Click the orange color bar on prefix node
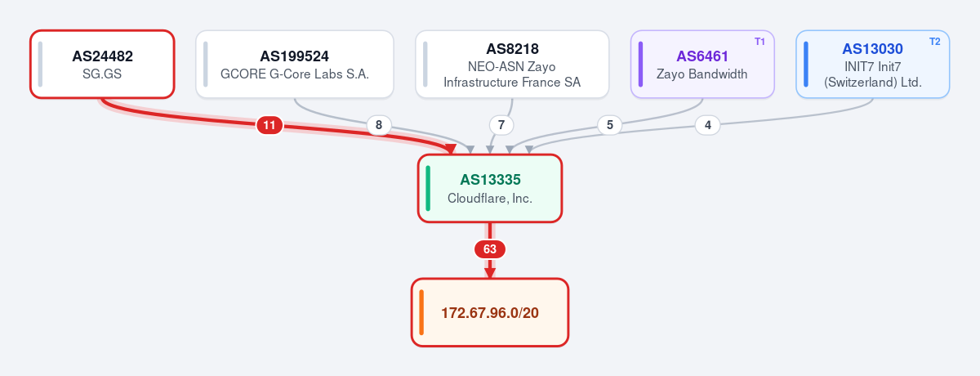 point(421,312)
